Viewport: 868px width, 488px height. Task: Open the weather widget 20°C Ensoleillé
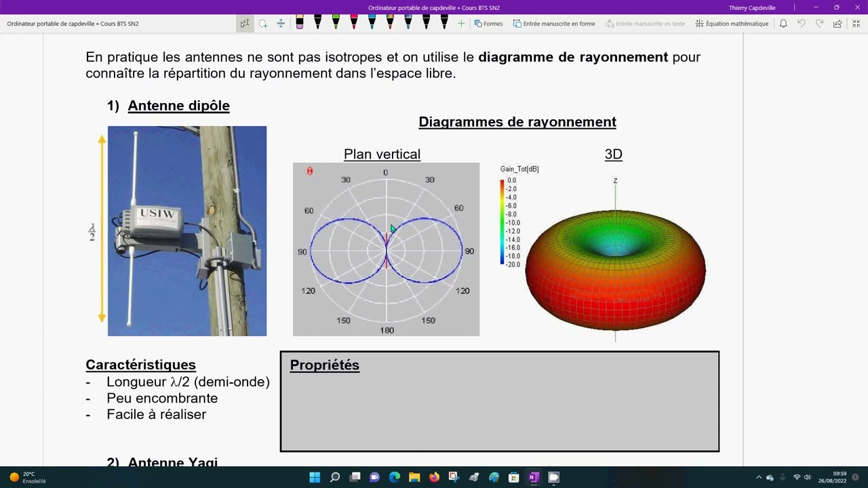pos(28,477)
